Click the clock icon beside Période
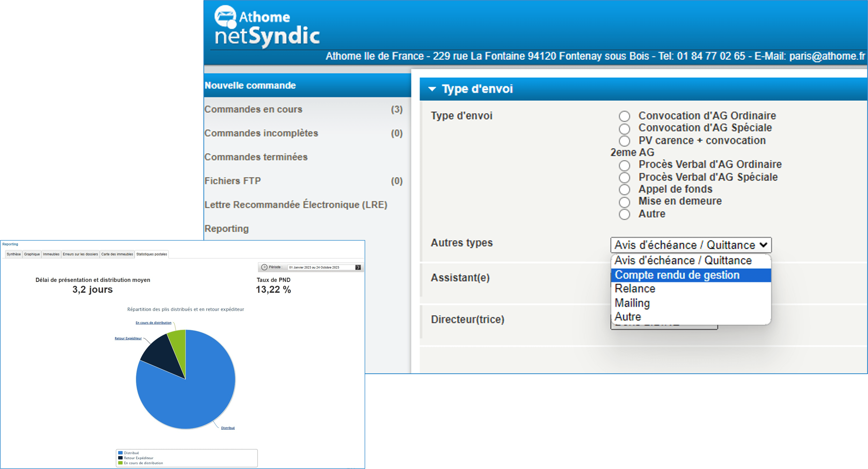868x469 pixels. pyautogui.click(x=264, y=267)
